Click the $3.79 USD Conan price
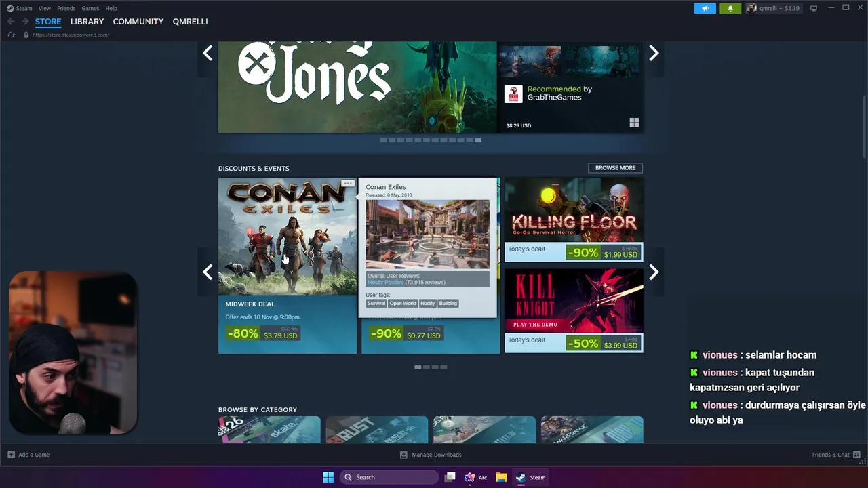 click(x=280, y=335)
